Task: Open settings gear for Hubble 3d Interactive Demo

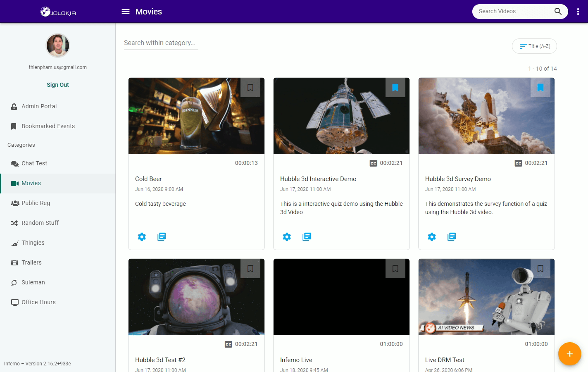Action: (287, 237)
